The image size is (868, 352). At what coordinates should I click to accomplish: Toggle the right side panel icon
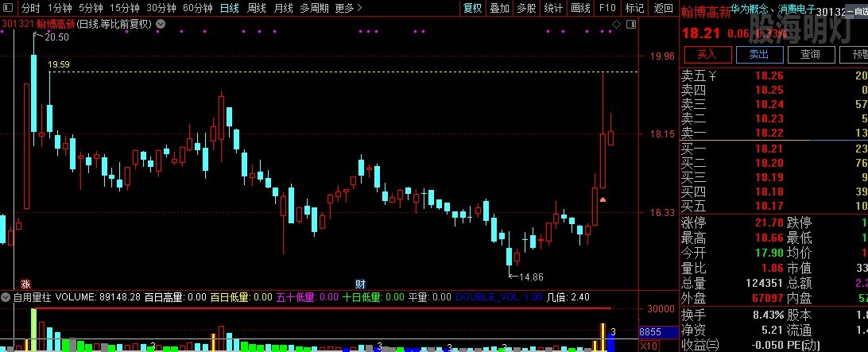631,24
